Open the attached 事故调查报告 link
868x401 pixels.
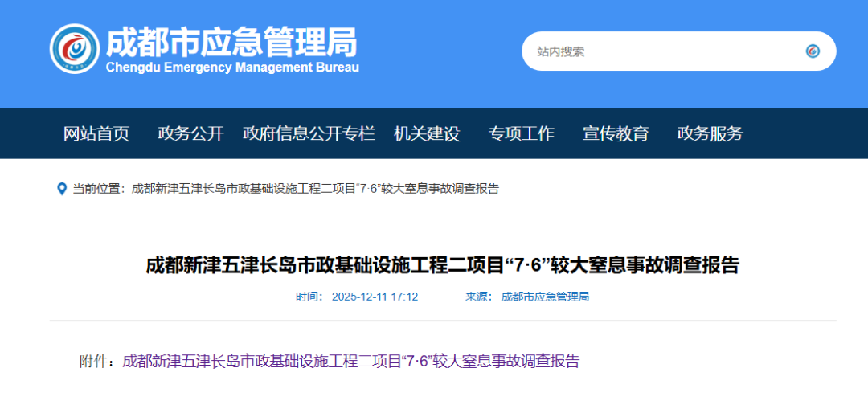coord(350,362)
